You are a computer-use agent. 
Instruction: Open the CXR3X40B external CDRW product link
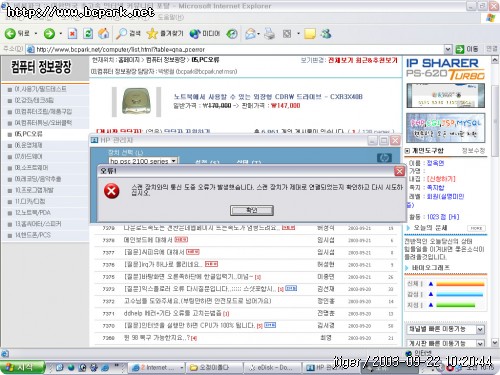pos(268,97)
